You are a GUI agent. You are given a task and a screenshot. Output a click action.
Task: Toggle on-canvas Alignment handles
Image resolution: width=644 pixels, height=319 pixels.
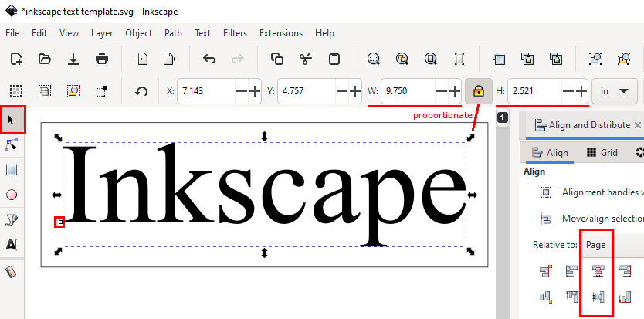click(x=546, y=192)
